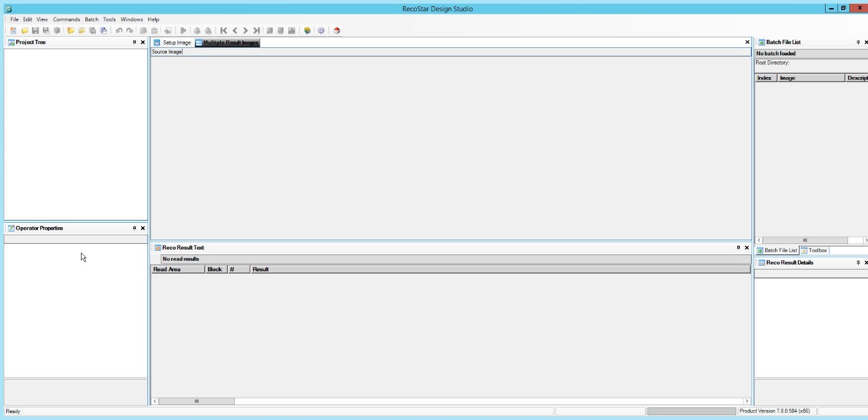Click the red cube toolbar icon
This screenshot has width=868, height=420.
coord(337,30)
